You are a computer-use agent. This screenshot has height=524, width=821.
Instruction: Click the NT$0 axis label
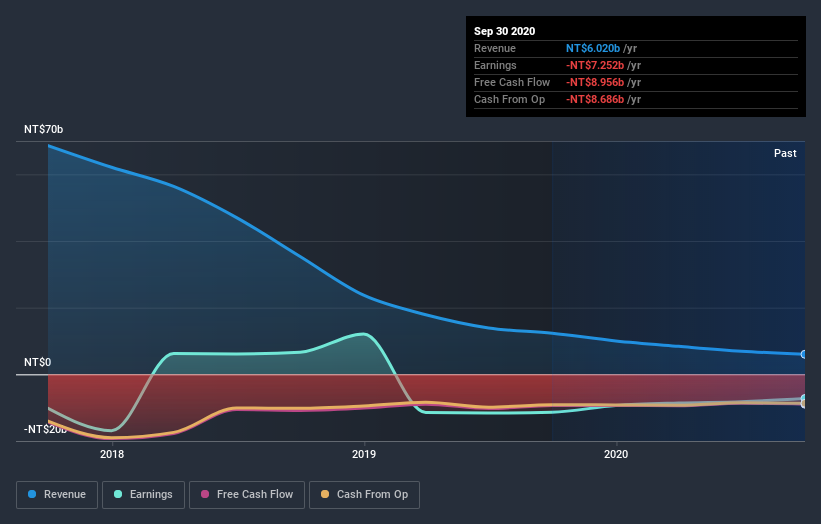38,362
